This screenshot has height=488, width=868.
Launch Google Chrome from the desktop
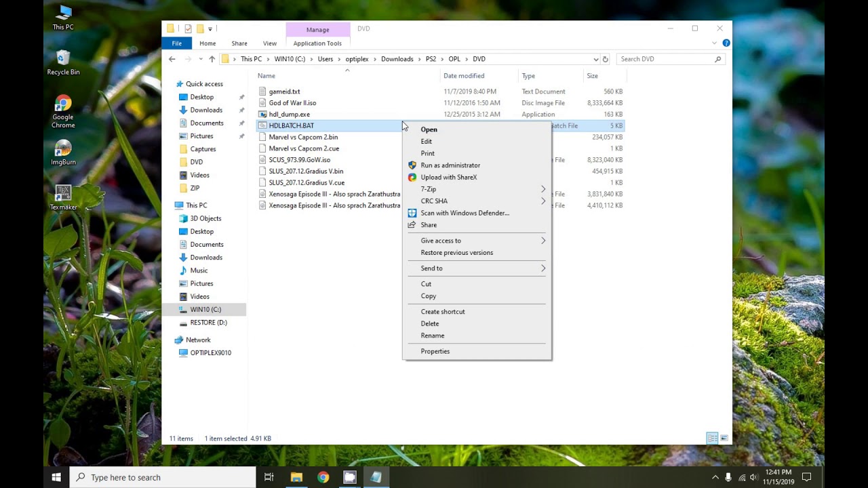(x=63, y=112)
